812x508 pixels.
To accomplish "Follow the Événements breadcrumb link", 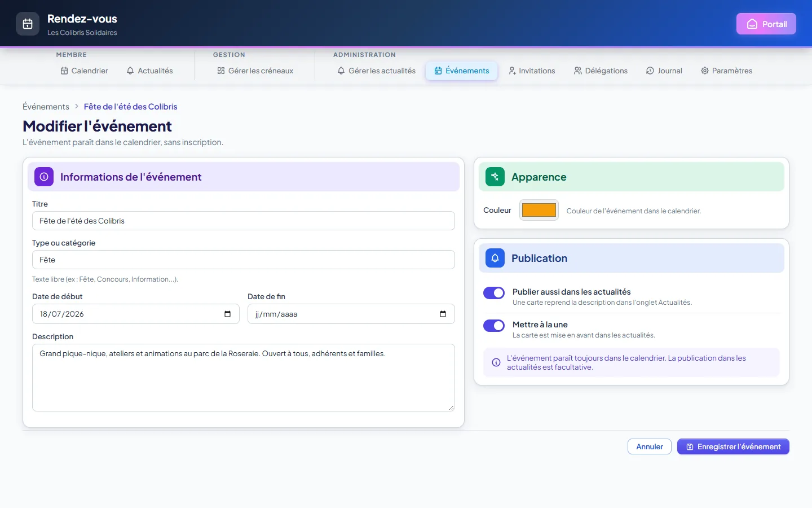I will click(x=46, y=107).
